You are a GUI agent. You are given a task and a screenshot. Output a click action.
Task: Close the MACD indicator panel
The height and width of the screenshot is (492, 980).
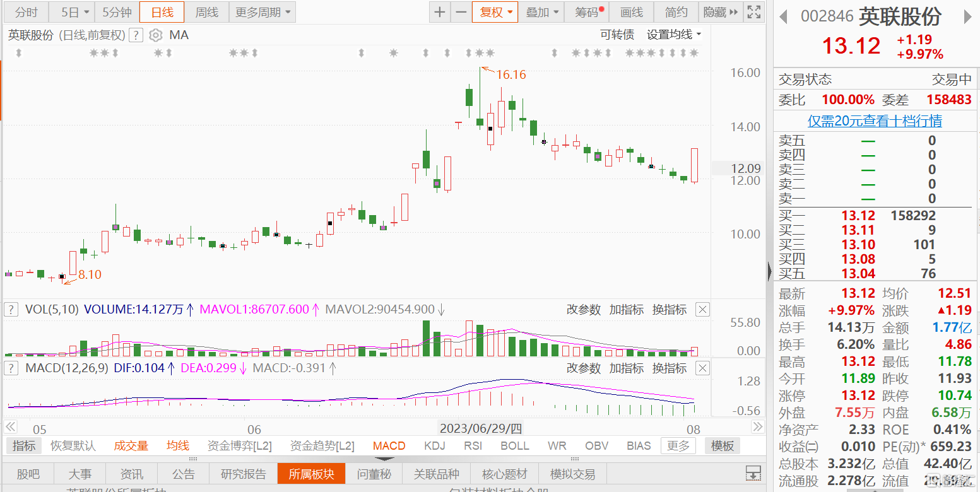tap(702, 368)
